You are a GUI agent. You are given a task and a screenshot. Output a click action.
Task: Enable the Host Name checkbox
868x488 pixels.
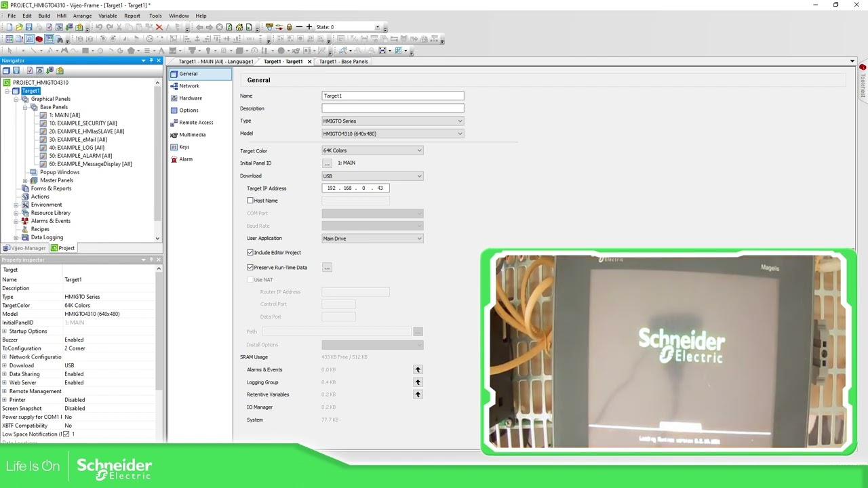pos(250,201)
